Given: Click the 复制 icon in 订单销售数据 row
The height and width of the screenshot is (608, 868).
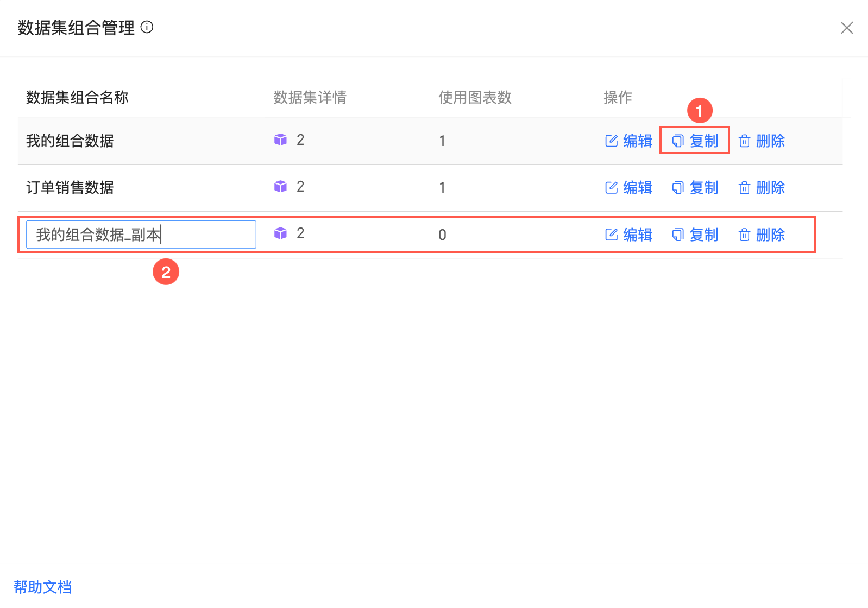Looking at the screenshot, I should pos(678,188).
